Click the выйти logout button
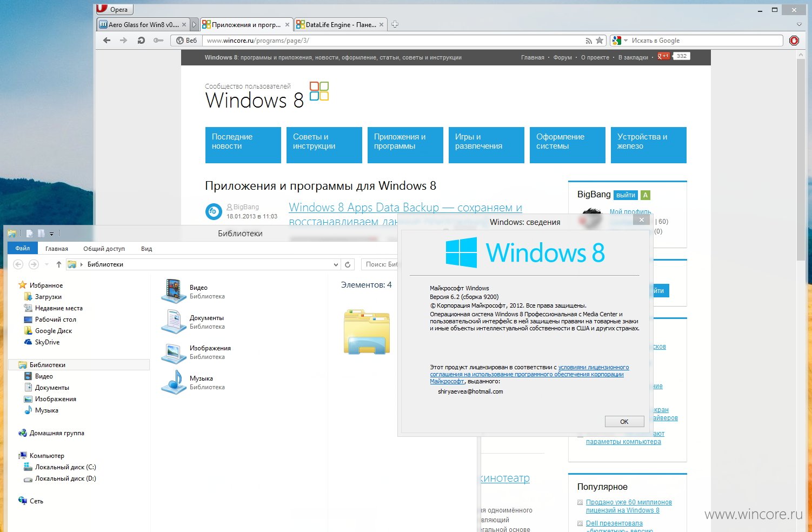Viewport: 812px width, 532px height. [625, 195]
